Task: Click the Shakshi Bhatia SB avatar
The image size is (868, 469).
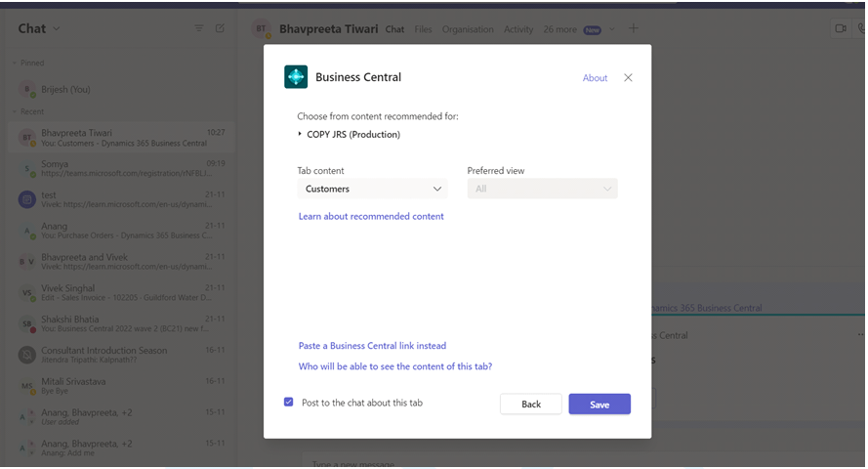Action: click(26, 324)
